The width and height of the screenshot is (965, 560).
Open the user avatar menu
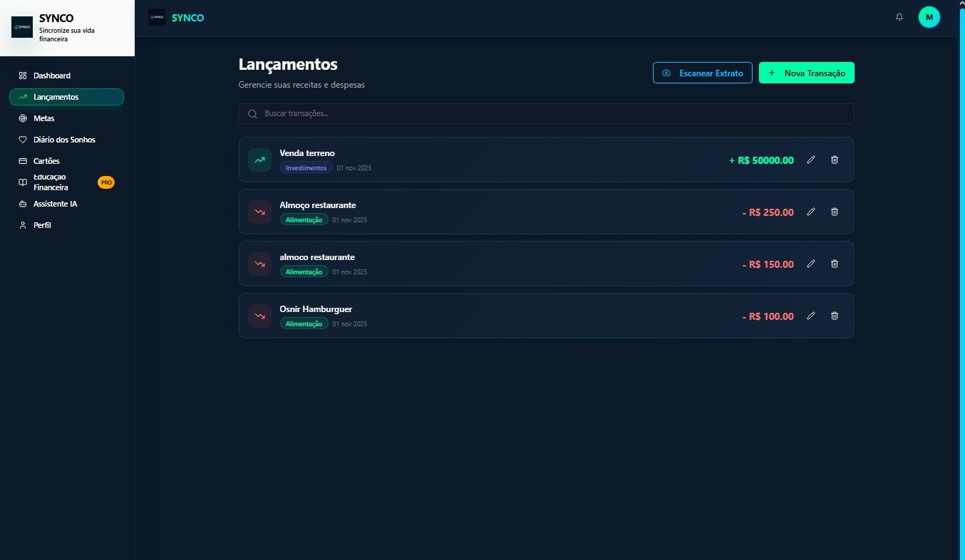[929, 16]
